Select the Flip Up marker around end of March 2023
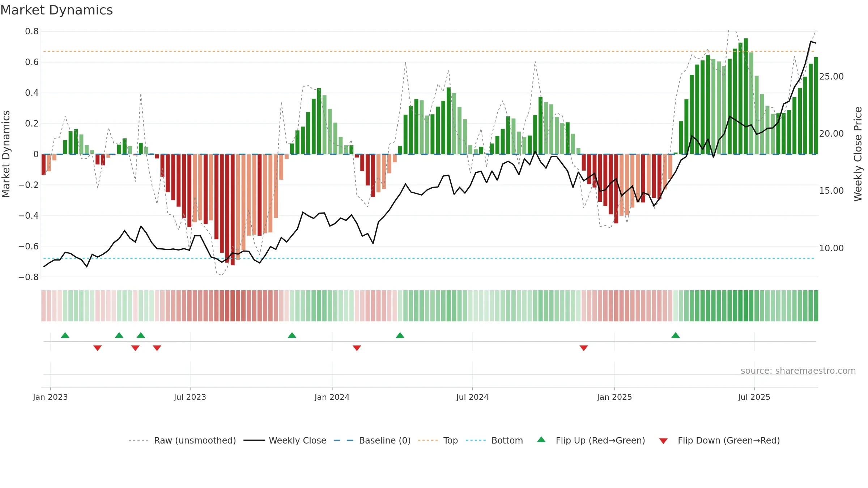Screen dimensions: 868x488 pyautogui.click(x=119, y=335)
